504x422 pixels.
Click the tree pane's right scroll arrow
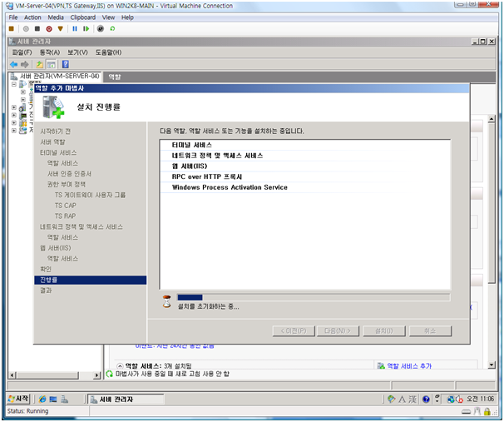[96, 375]
